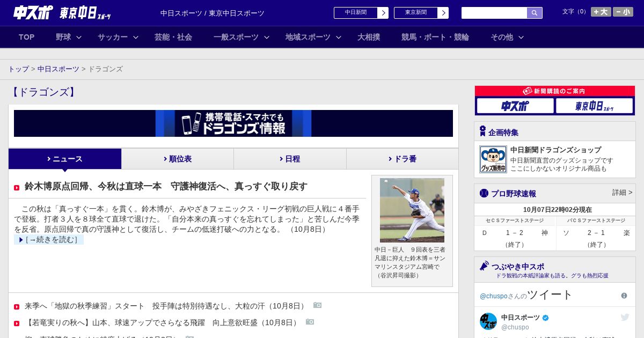Click the ソ 2-1 楽 game score
The image size is (644, 338).
click(x=596, y=233)
